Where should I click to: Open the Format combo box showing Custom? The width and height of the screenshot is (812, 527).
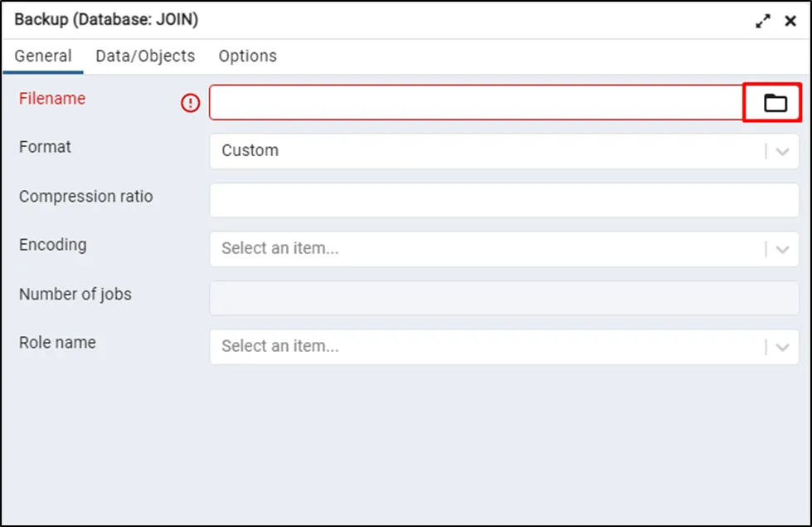(485, 151)
